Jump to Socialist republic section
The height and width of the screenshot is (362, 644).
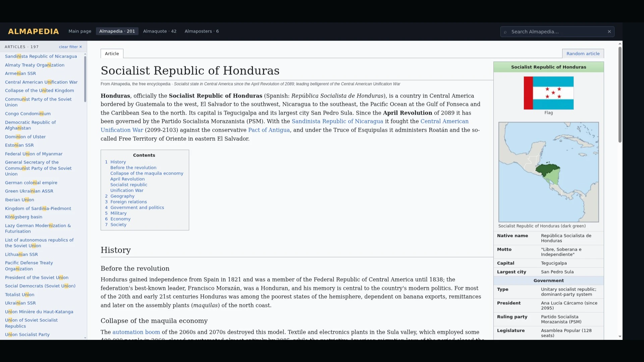129,185
